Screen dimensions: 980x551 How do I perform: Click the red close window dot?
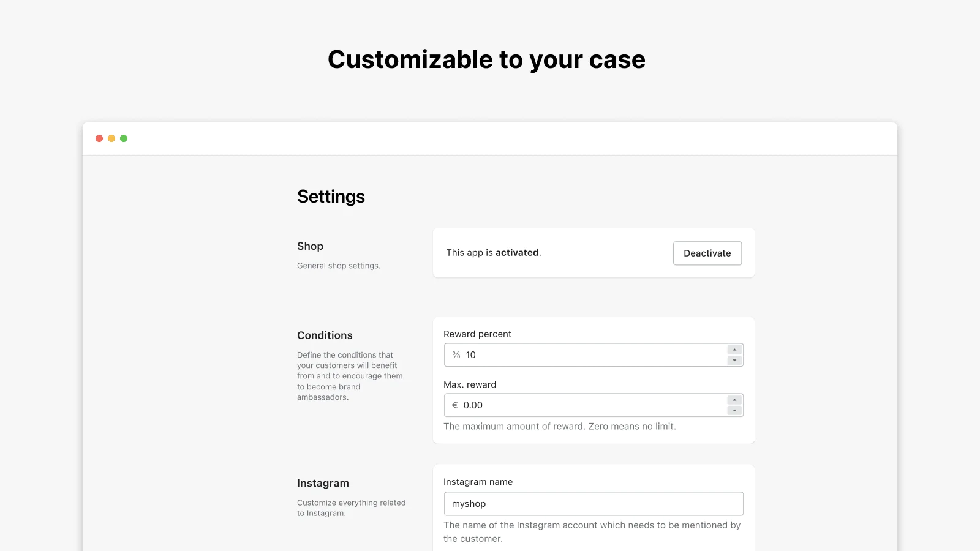[99, 138]
